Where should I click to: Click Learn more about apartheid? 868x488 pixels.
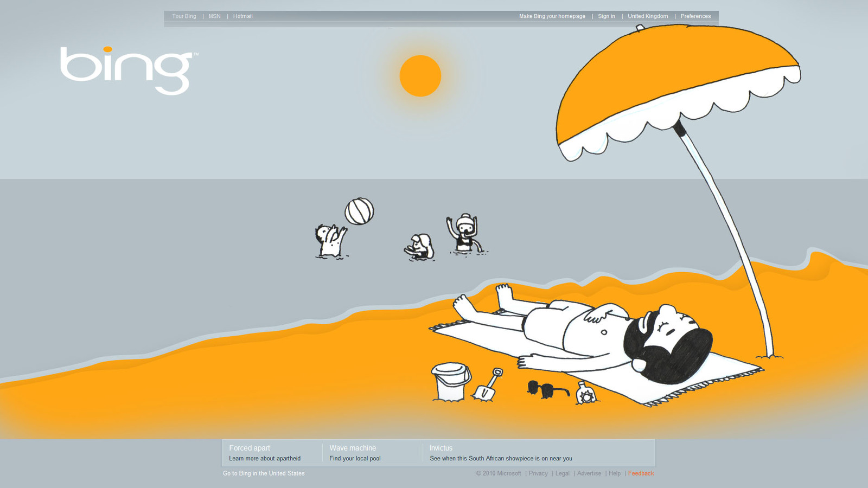point(265,459)
